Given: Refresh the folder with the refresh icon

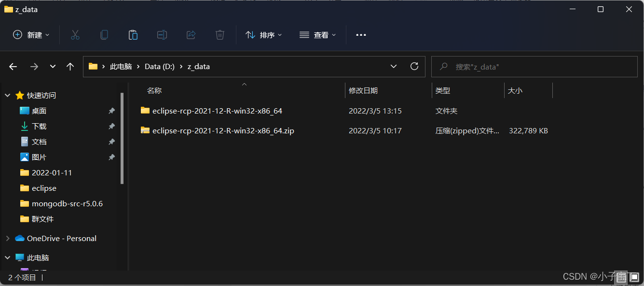Looking at the screenshot, I should coord(414,66).
